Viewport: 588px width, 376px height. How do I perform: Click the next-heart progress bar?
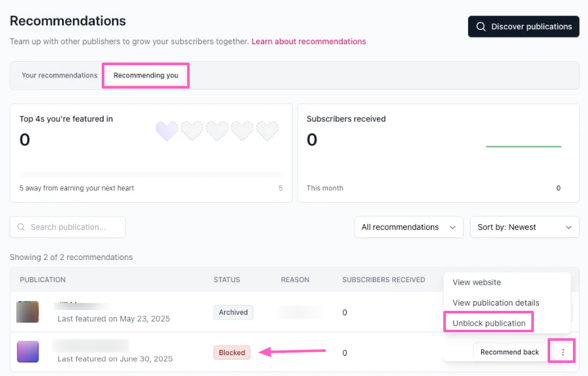coord(151,175)
